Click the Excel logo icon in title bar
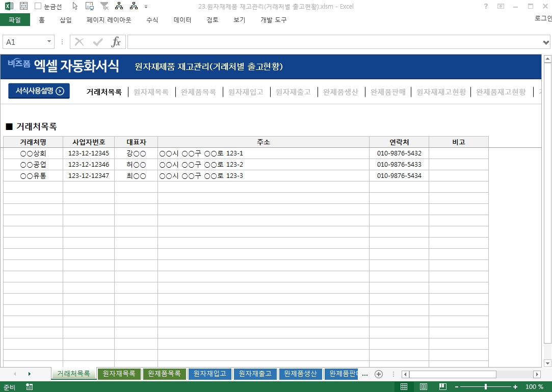The width and height of the screenshot is (552, 392). pos(9,6)
